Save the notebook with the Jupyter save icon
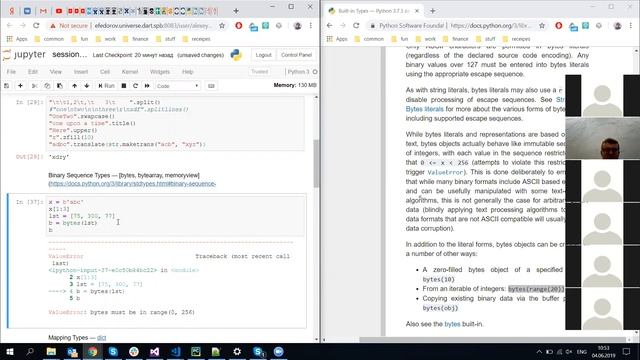Image resolution: width=640 pixels, height=360 pixels. 7,86
